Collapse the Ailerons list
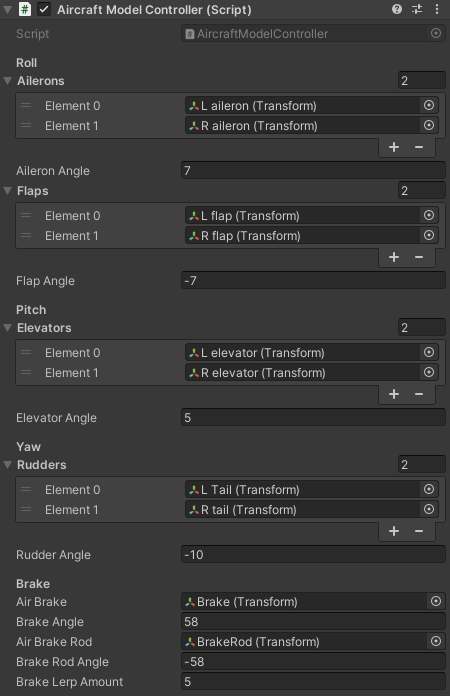This screenshot has width=450, height=696. click(x=8, y=81)
